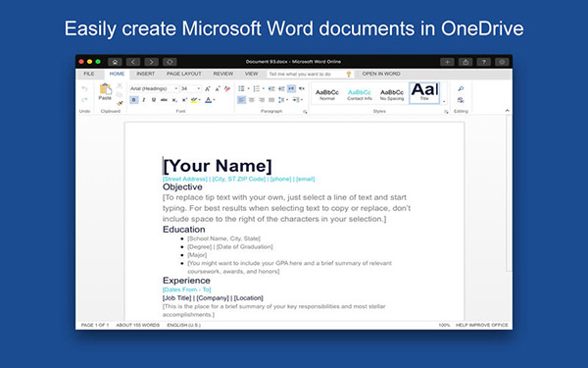Click the bullet list icon

[x=241, y=88]
